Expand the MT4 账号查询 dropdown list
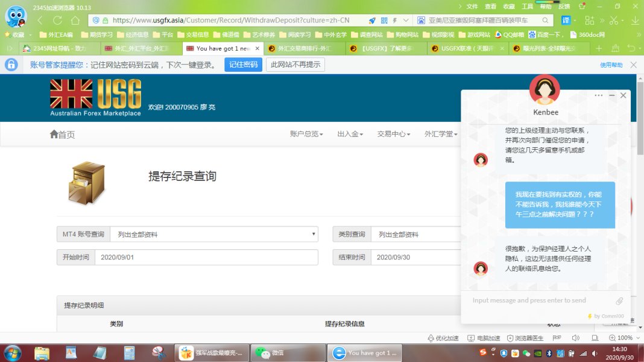The width and height of the screenshot is (644, 362). [x=214, y=234]
